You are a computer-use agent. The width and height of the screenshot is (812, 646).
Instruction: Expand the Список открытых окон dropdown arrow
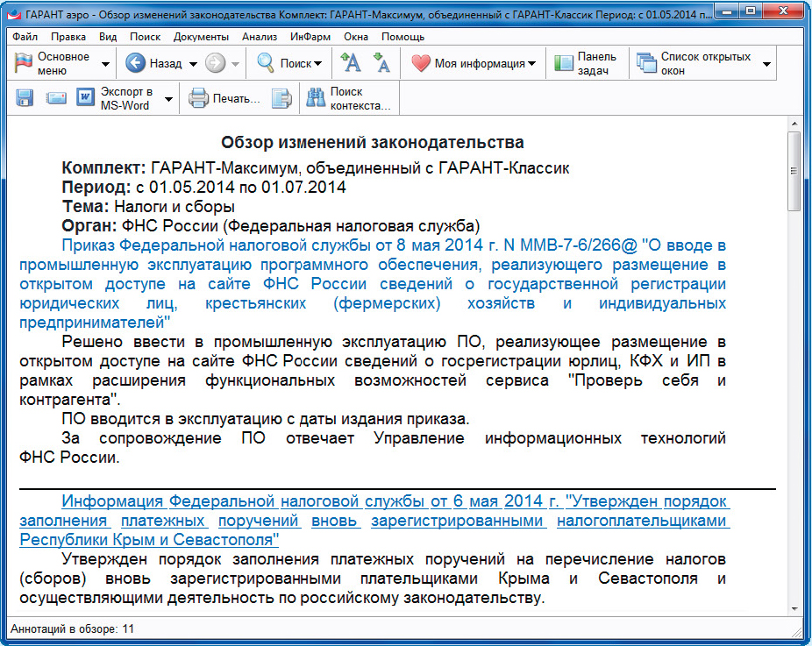pyautogui.click(x=766, y=64)
